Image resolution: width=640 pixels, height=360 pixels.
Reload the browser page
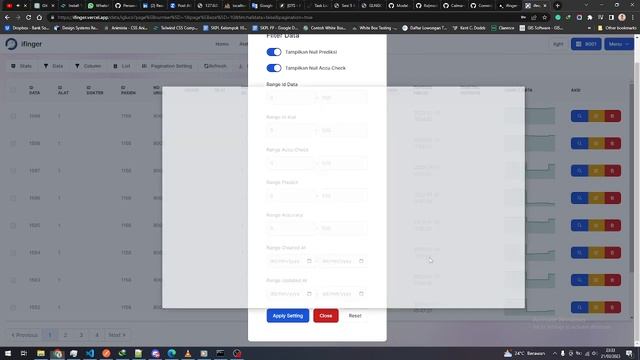[28, 18]
